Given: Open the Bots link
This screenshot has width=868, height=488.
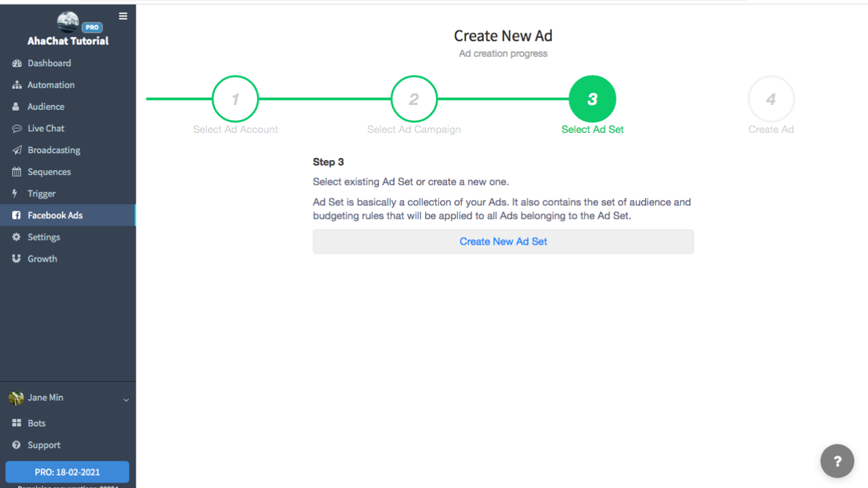Looking at the screenshot, I should pos(68,423).
